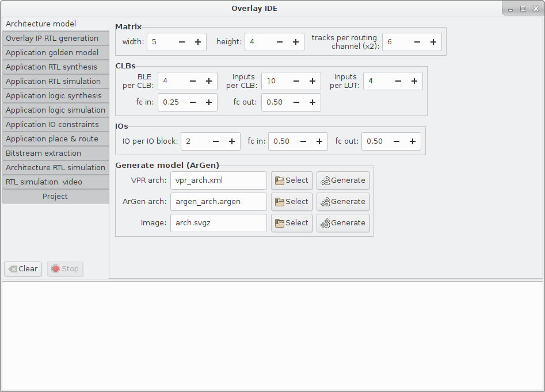Increase the Matrix width value with plus
The image size is (545, 392).
198,42
